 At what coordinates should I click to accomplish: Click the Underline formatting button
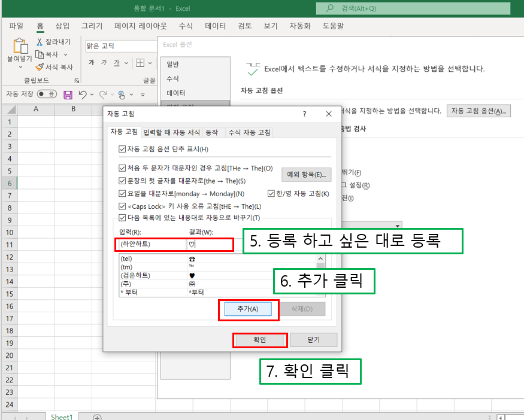(x=116, y=62)
